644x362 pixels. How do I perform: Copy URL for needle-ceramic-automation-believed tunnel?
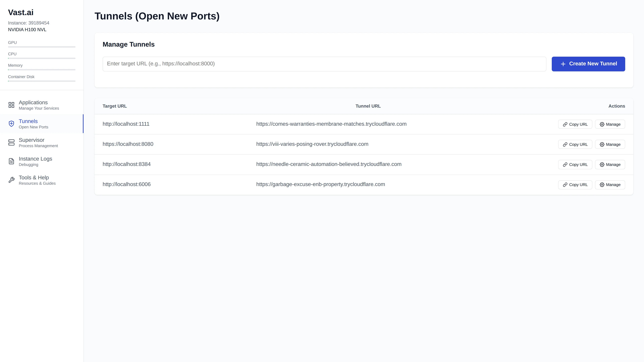pyautogui.click(x=575, y=165)
